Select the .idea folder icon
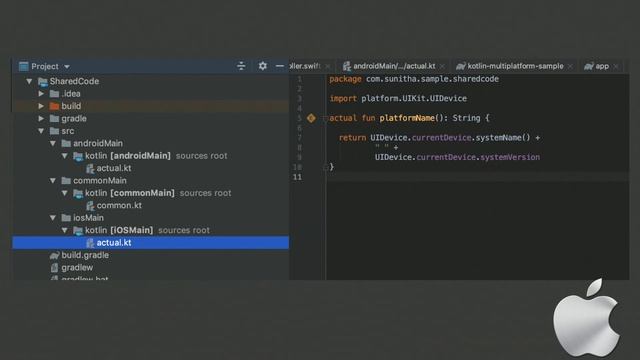The height and width of the screenshot is (360, 640). [54, 94]
